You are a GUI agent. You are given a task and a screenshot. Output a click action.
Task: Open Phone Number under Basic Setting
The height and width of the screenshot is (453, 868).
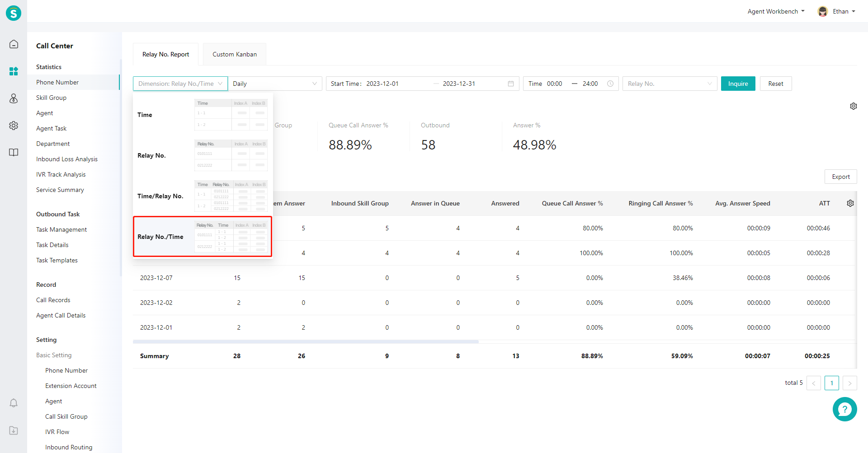[66, 370]
